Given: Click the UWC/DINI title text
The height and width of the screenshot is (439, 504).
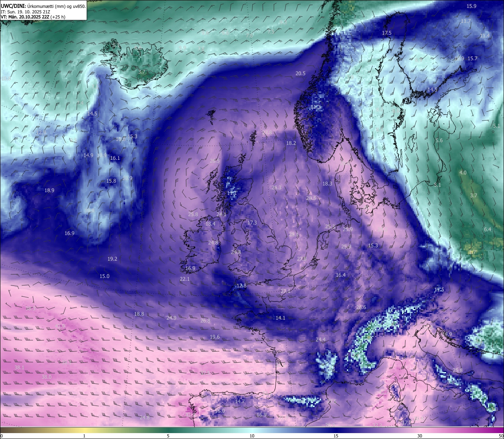Looking at the screenshot, I should click(x=13, y=6).
